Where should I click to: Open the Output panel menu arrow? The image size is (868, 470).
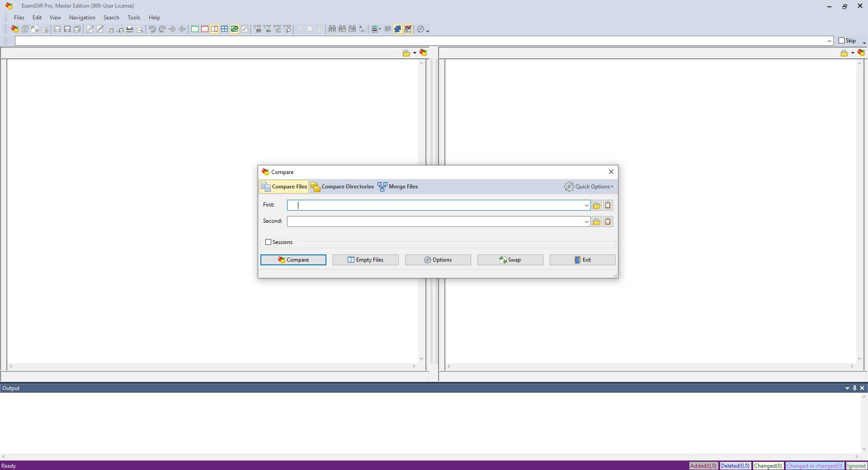click(x=847, y=388)
